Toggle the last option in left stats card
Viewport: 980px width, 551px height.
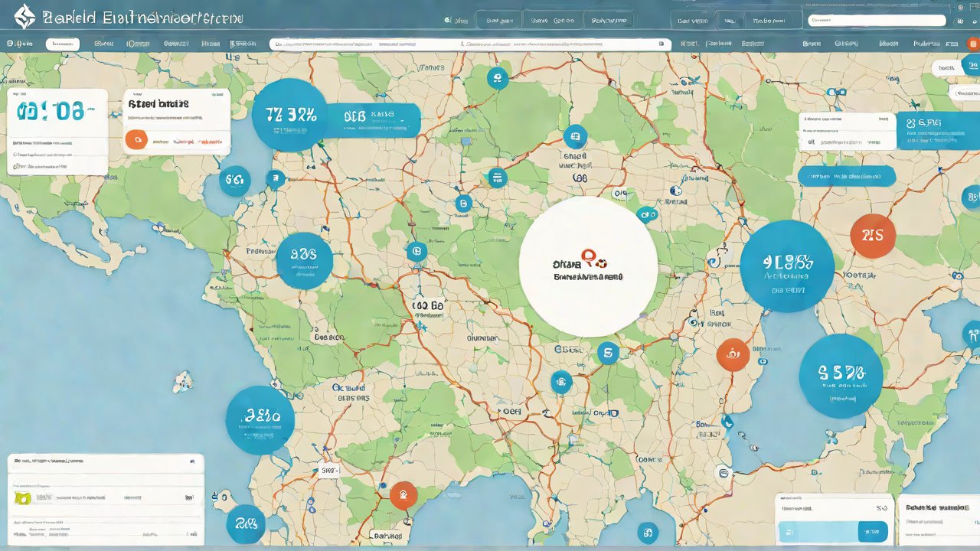pos(15,166)
